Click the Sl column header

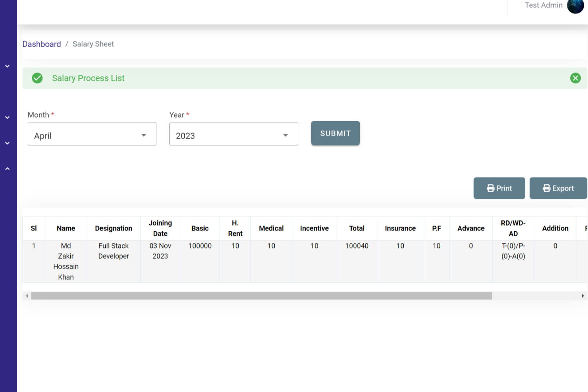pos(34,228)
